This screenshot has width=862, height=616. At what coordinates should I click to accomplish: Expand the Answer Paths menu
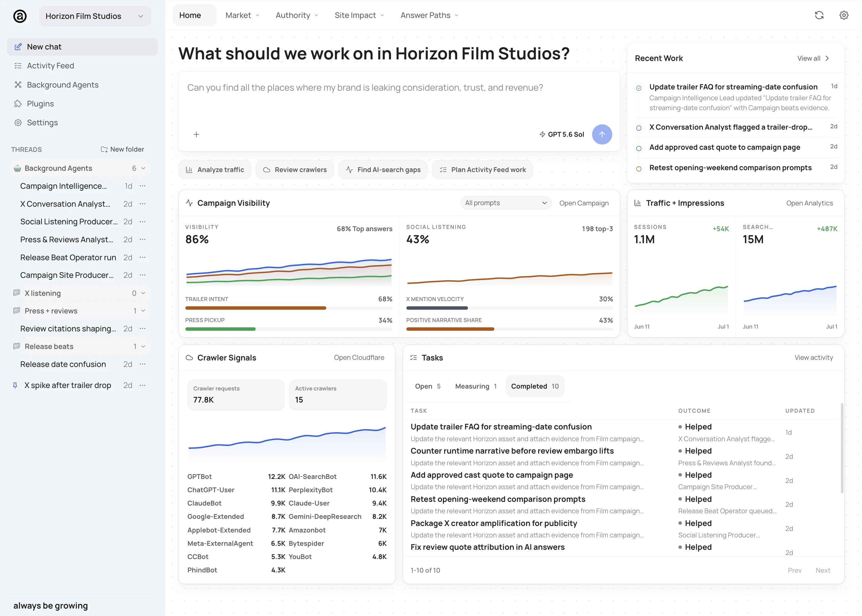(x=430, y=15)
